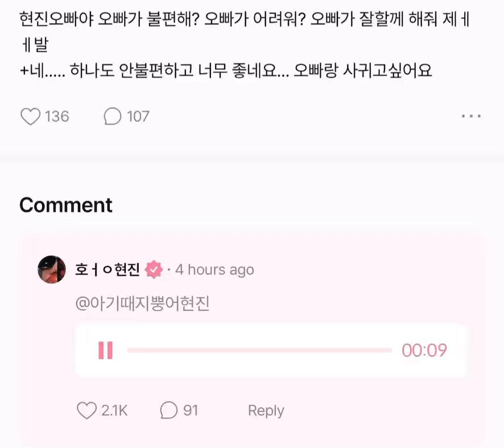The image size is (504, 448).
Task: Click the 4 hours ago timestamp
Action: click(x=214, y=269)
